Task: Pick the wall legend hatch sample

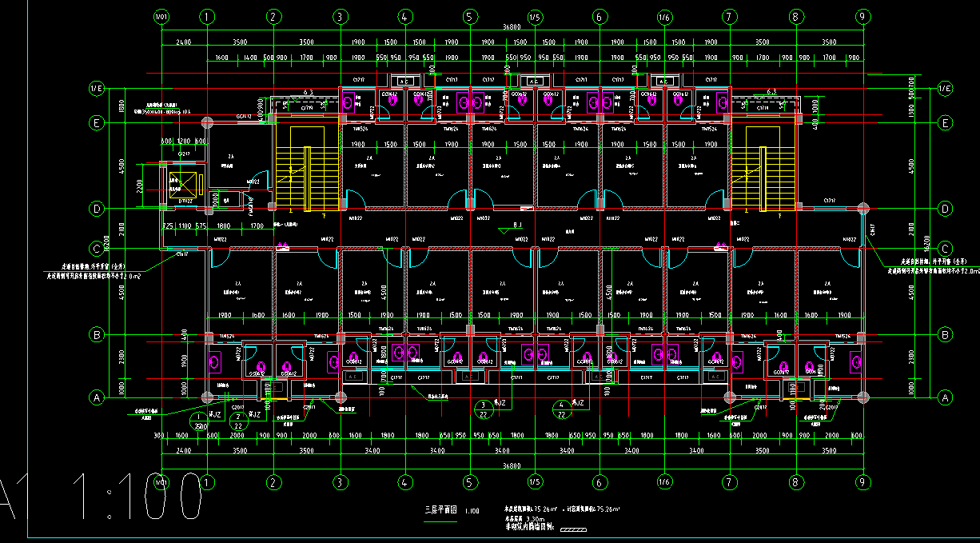Action: (572, 529)
